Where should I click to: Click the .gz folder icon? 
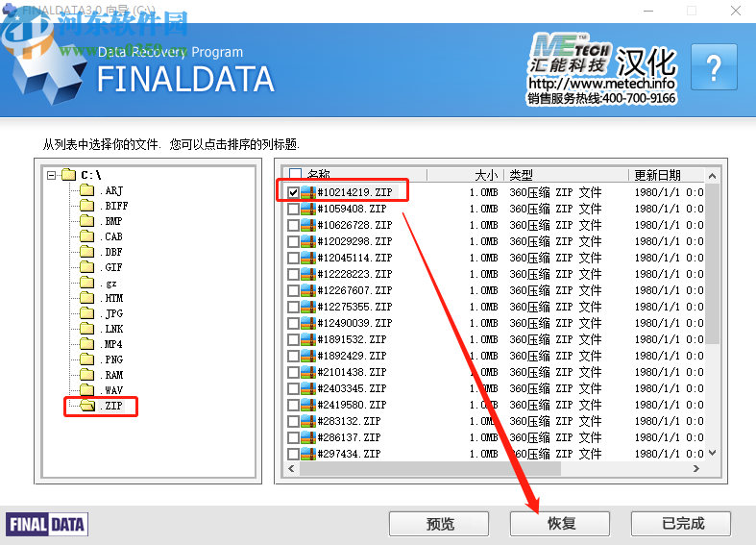point(87,283)
